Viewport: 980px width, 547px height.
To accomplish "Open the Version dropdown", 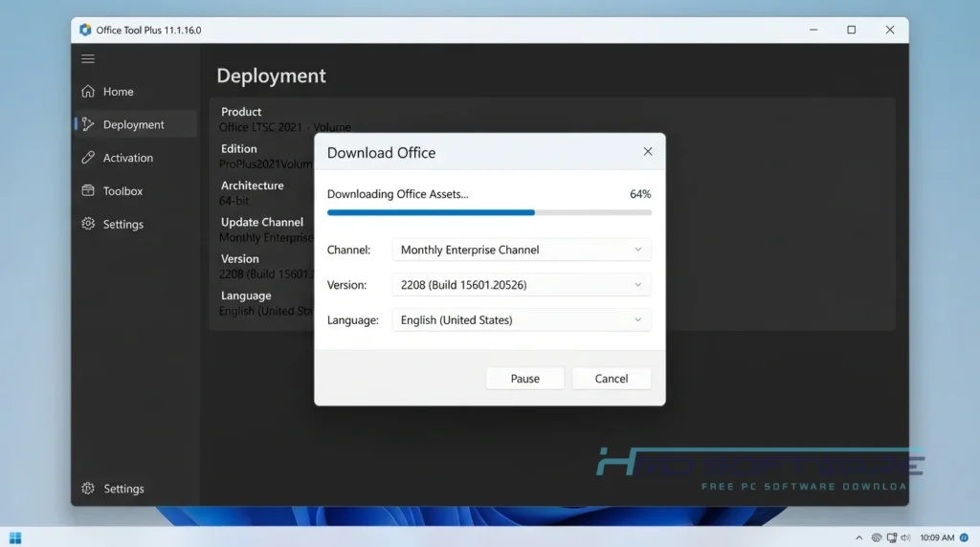I will [x=522, y=285].
